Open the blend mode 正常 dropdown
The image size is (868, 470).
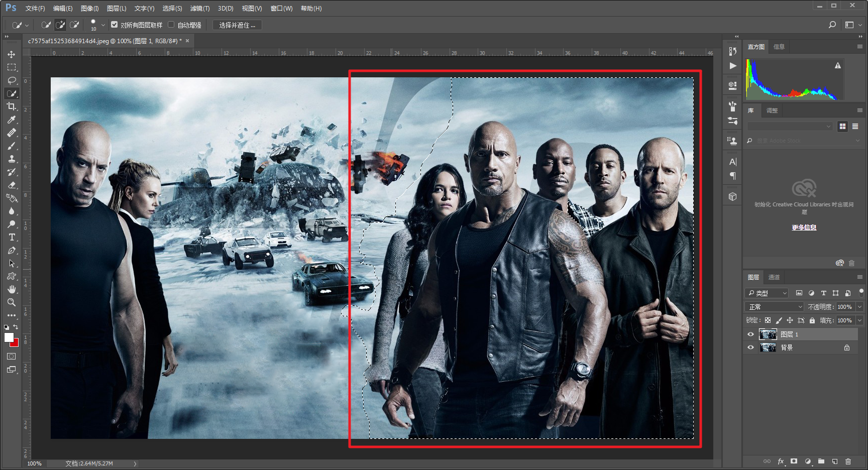(x=775, y=307)
